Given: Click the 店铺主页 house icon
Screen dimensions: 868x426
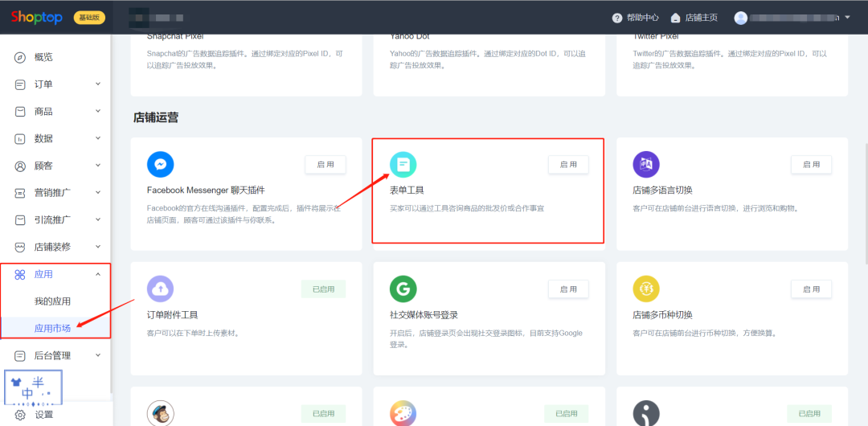Looking at the screenshot, I should coord(675,18).
